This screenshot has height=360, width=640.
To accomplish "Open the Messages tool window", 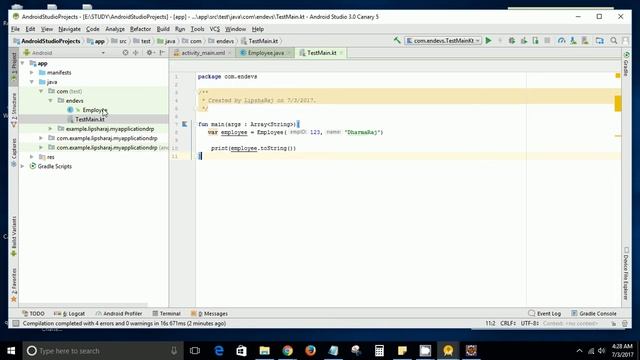I will 209,313.
